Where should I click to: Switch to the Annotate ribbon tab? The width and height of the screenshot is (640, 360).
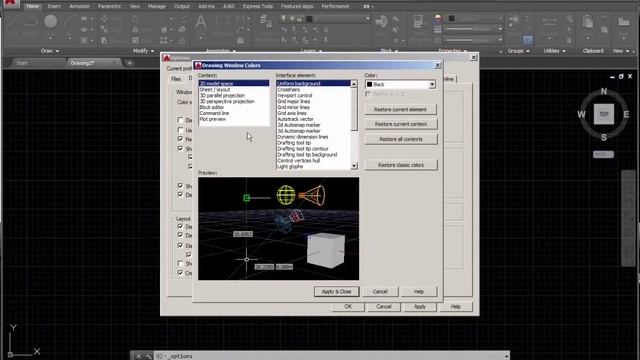[x=79, y=6]
